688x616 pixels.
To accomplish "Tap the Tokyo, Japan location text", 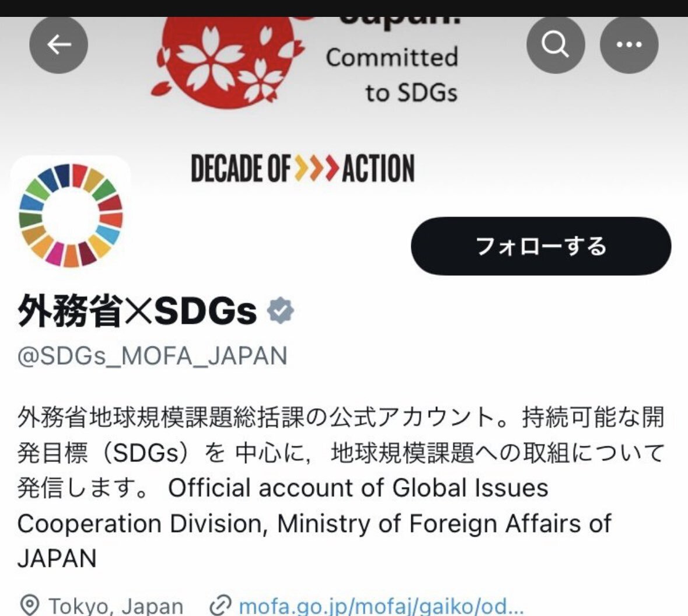I will tap(116, 606).
